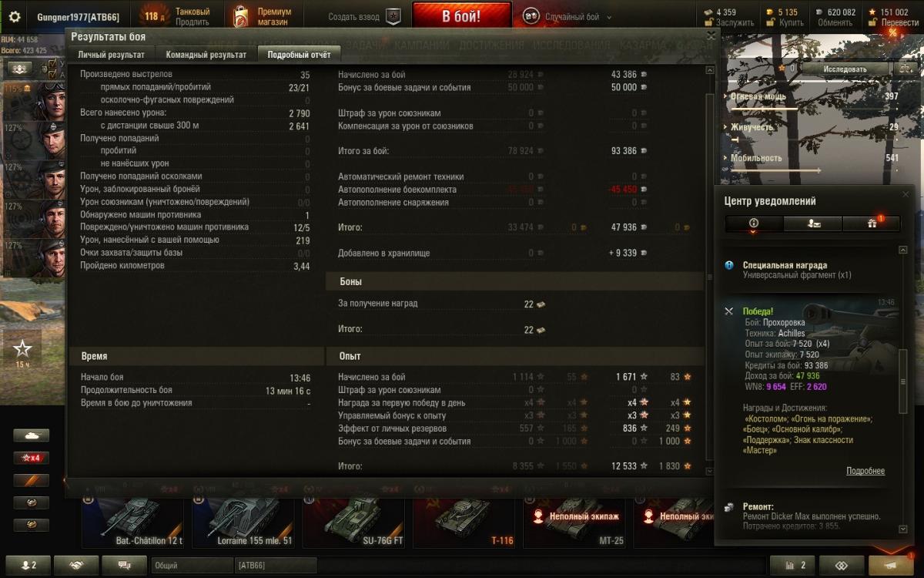Click the platoon creation icon
Viewport: 924px width, 578px height.
[x=393, y=16]
